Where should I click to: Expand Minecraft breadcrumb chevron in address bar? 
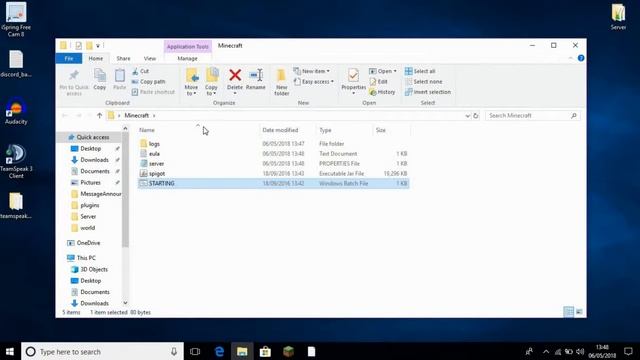tap(154, 116)
